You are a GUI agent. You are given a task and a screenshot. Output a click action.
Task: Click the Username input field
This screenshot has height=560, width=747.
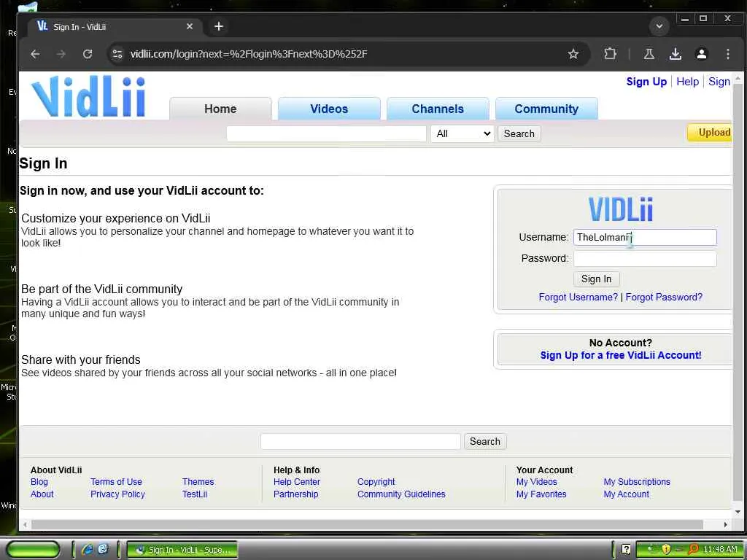tap(645, 237)
